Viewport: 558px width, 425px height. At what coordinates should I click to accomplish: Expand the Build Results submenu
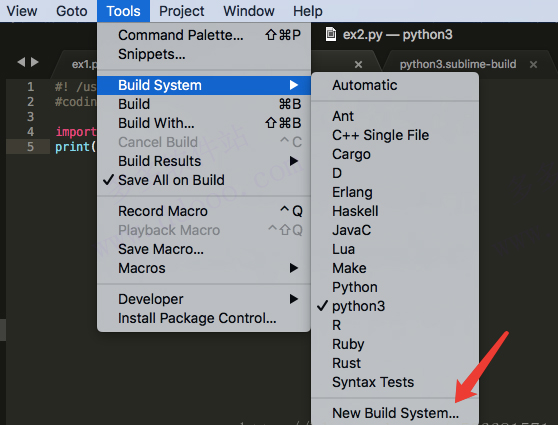click(x=204, y=161)
